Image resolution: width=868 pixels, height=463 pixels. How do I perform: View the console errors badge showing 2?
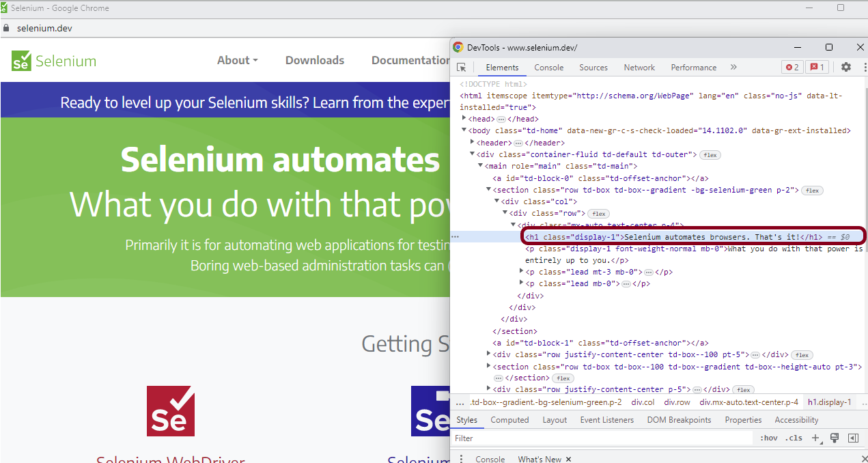pos(792,67)
